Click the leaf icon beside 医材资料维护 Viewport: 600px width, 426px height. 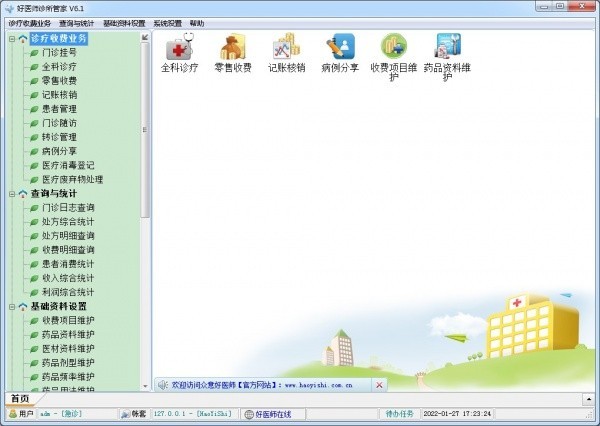click(34, 349)
